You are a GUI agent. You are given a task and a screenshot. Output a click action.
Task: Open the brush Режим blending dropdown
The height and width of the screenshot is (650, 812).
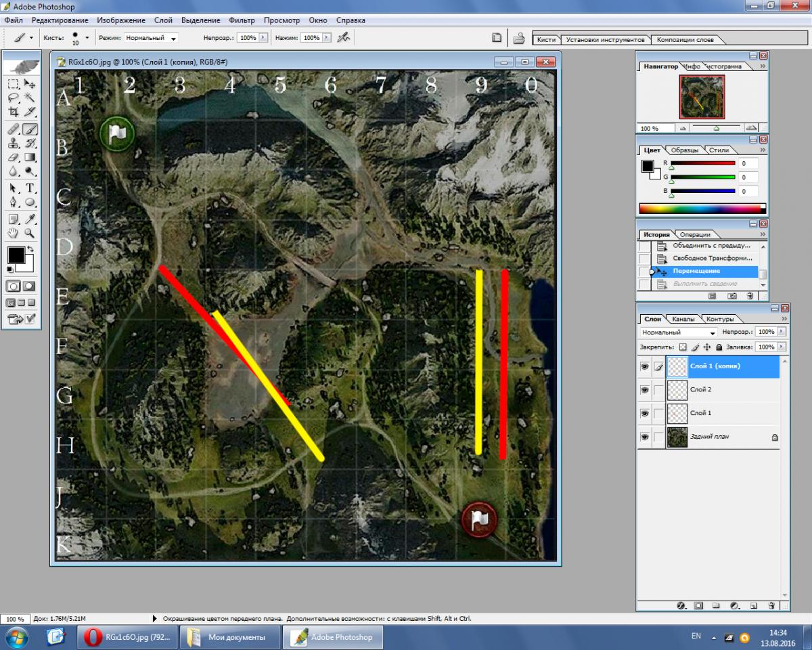pos(152,39)
